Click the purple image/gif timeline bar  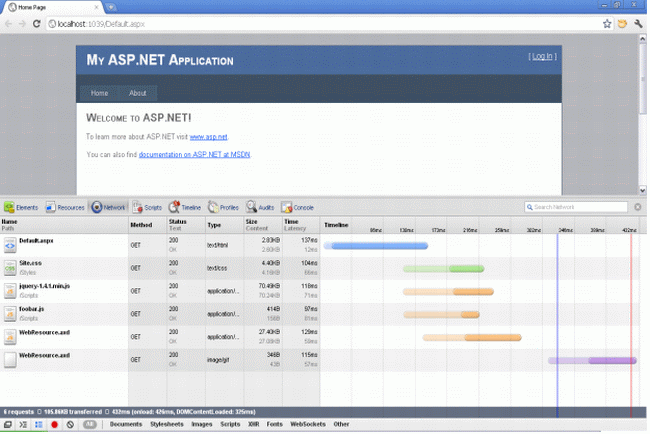592,361
